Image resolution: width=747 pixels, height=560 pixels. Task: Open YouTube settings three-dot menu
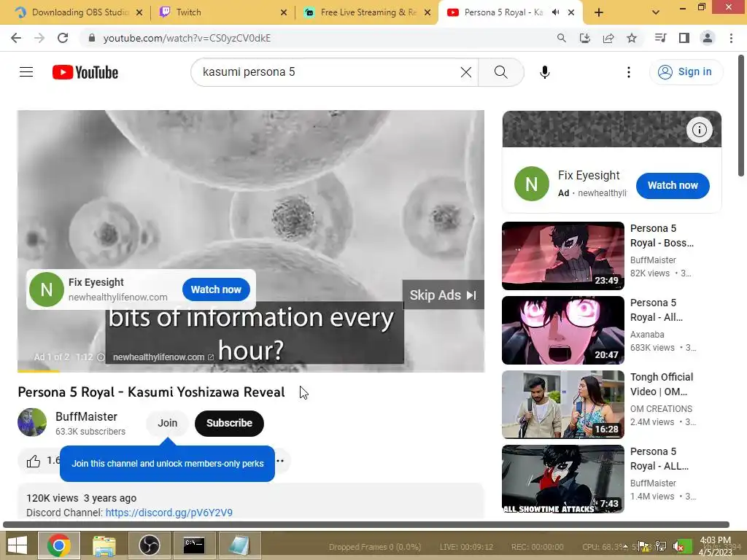(x=628, y=72)
